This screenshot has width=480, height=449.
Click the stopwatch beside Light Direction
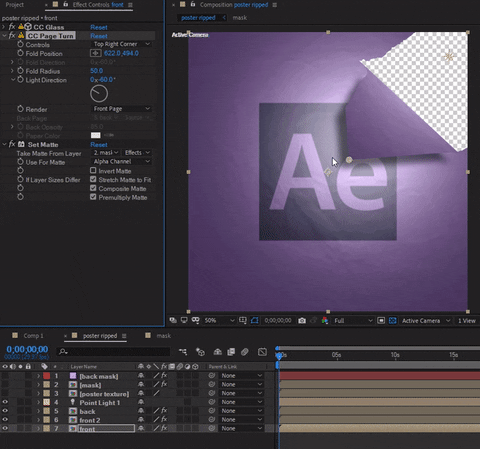click(x=20, y=80)
